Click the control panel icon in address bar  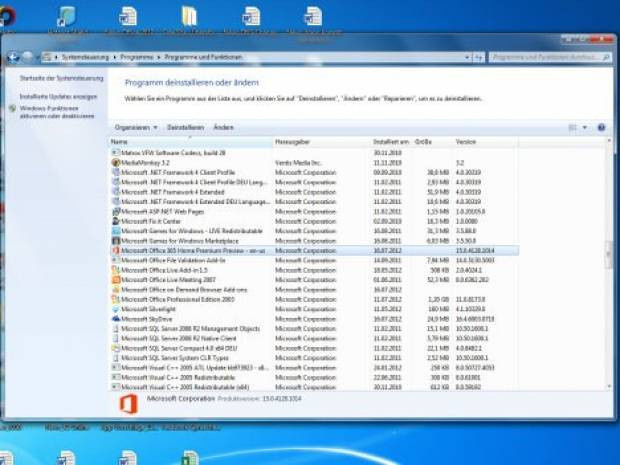[x=47, y=57]
